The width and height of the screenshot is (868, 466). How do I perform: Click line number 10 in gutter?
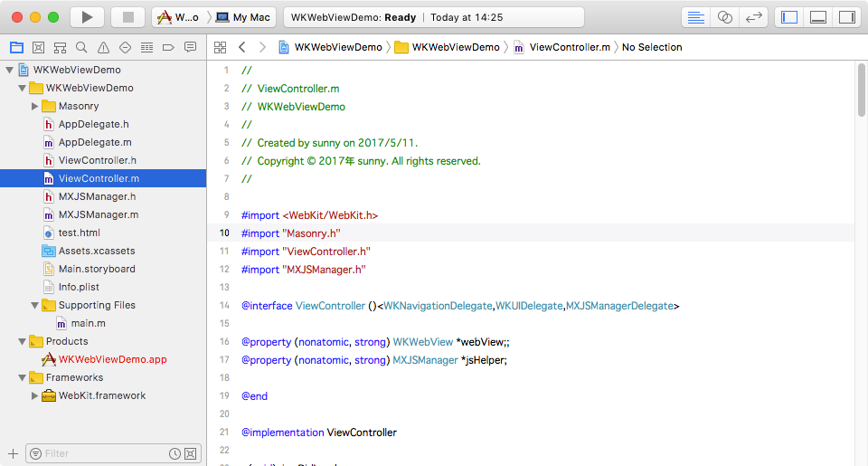tap(224, 233)
